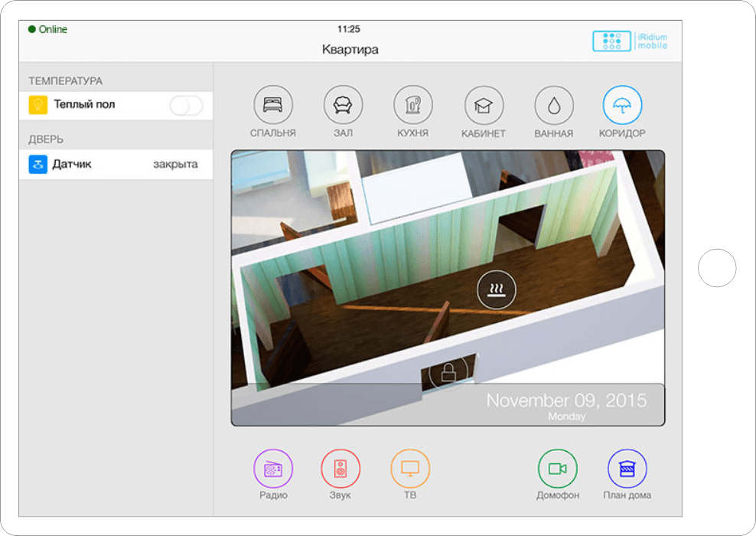Open the Ванная bathroom droplet icon
This screenshot has height=536, width=756.
pos(554,106)
